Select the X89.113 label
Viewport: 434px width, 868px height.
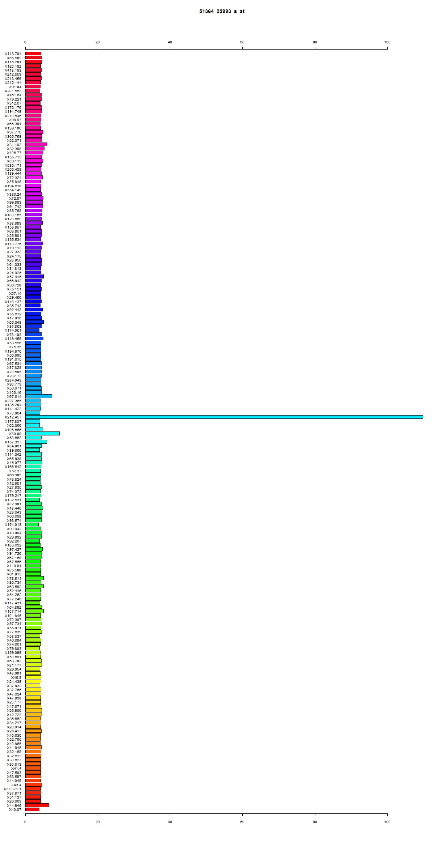coord(14,161)
